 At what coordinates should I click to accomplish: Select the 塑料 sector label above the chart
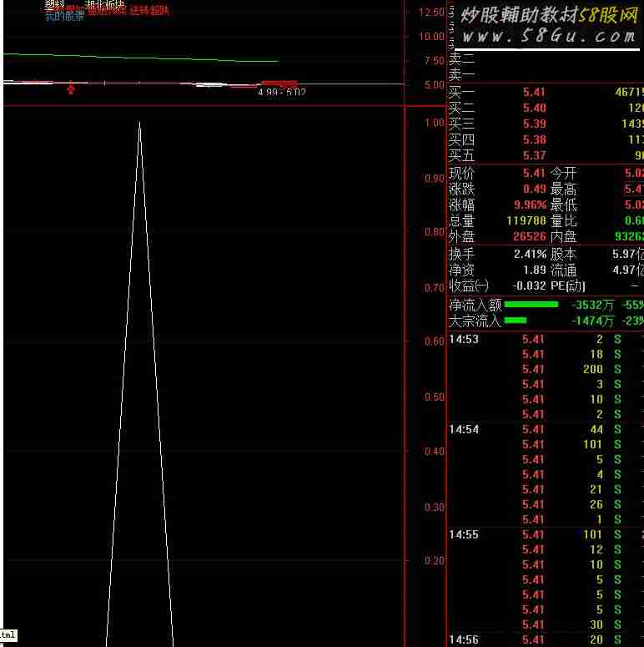[55, 4]
